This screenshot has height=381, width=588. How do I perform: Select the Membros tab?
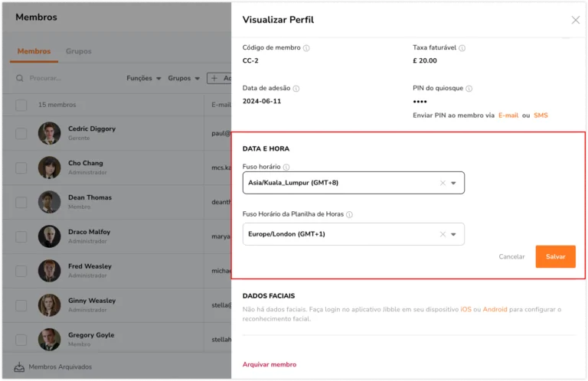click(x=34, y=51)
